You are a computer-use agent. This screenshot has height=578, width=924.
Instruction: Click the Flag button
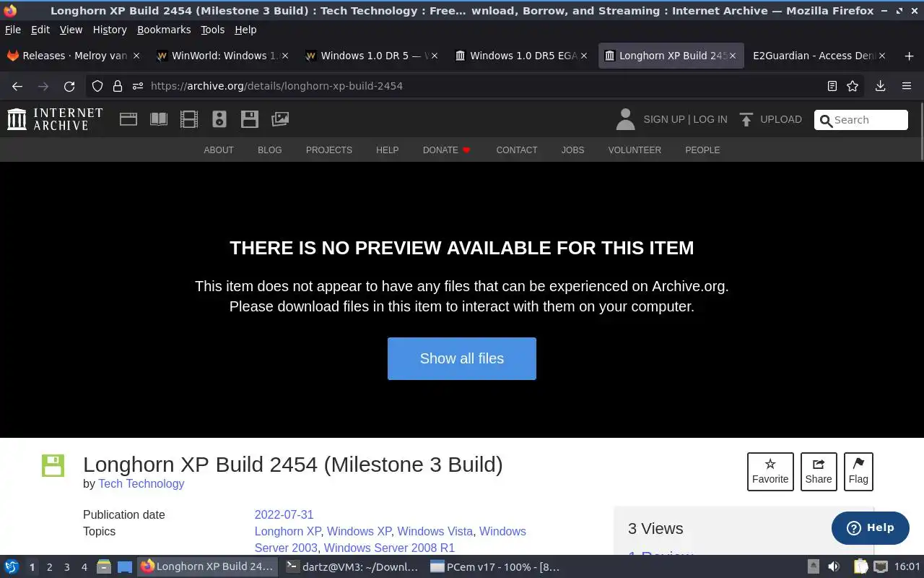point(858,472)
